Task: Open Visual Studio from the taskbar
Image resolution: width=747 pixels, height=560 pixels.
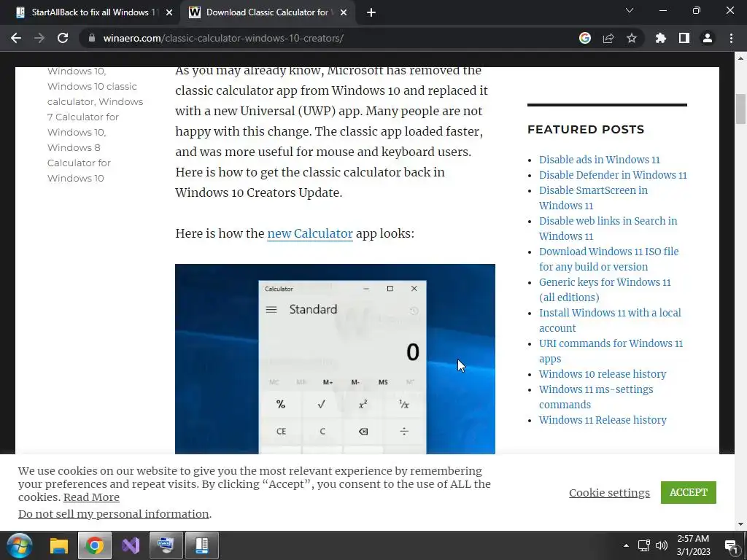Action: (x=131, y=545)
